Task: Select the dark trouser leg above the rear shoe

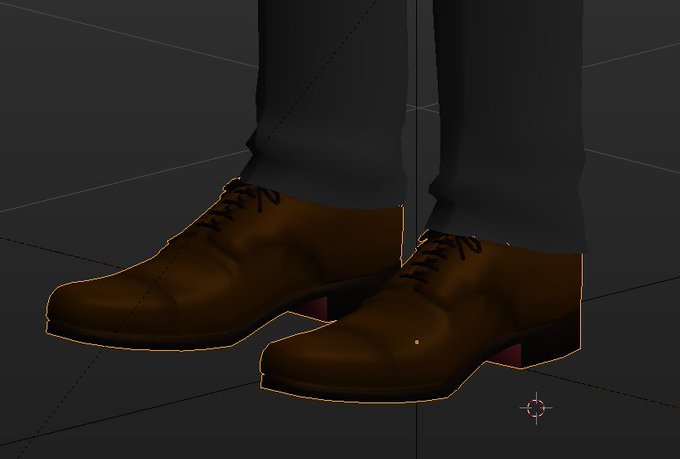Action: point(330,102)
